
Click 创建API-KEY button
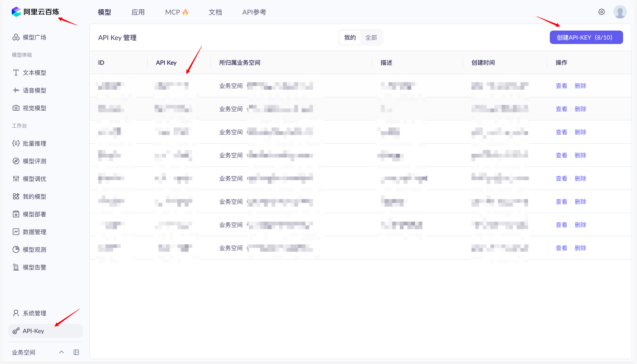pos(586,37)
